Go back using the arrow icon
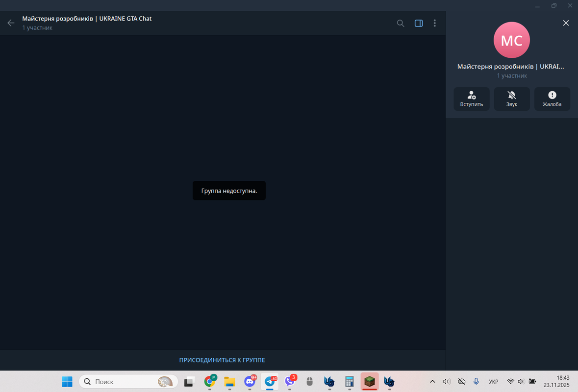The width and height of the screenshot is (578, 392). (x=11, y=23)
